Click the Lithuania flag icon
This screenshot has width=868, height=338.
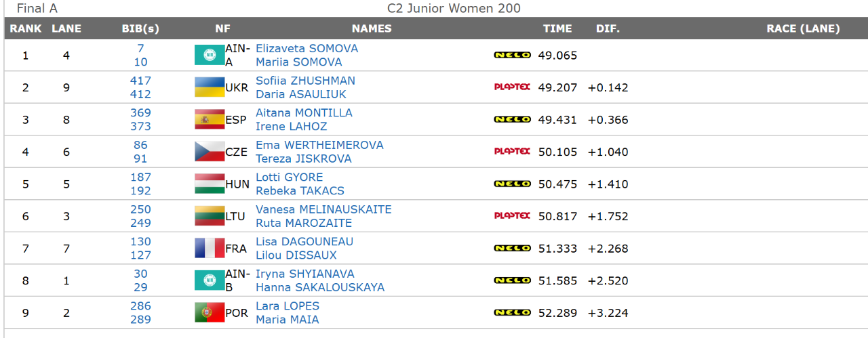click(x=210, y=216)
